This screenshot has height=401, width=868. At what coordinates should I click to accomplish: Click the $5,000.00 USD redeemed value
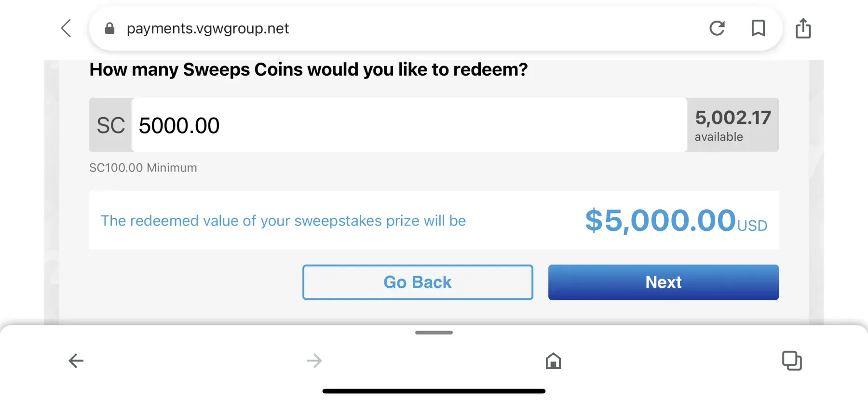pos(676,221)
